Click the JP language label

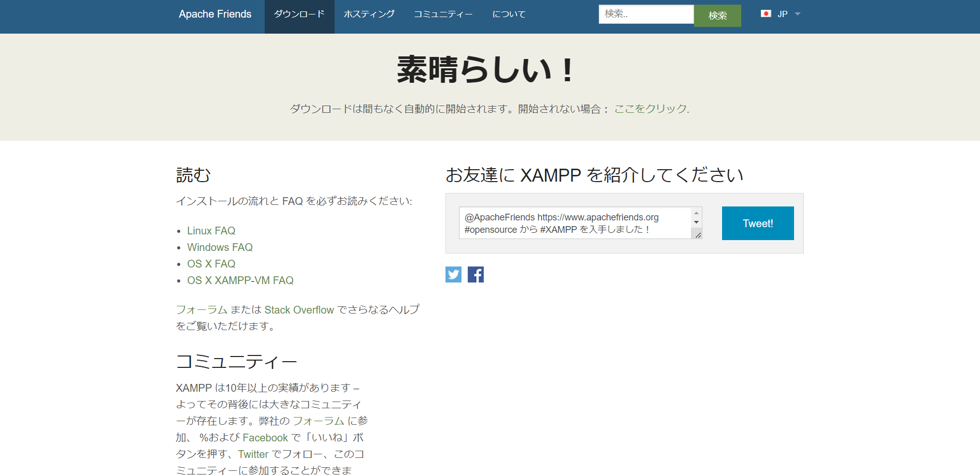click(x=782, y=14)
